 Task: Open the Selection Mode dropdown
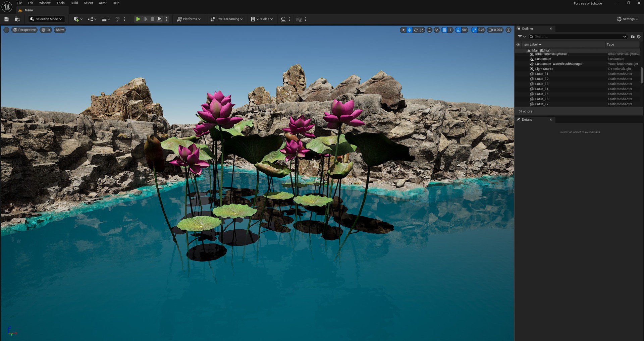[46, 19]
